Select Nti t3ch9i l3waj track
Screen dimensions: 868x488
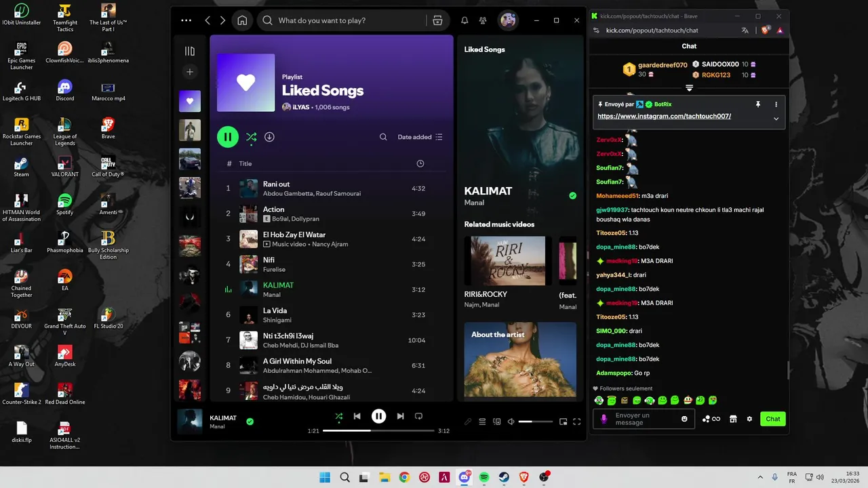(x=332, y=340)
